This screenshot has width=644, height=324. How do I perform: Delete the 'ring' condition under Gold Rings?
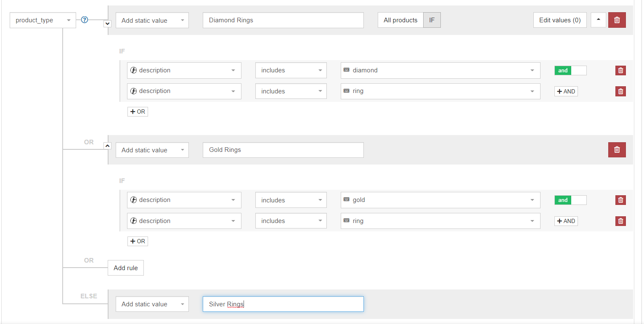pyautogui.click(x=620, y=221)
